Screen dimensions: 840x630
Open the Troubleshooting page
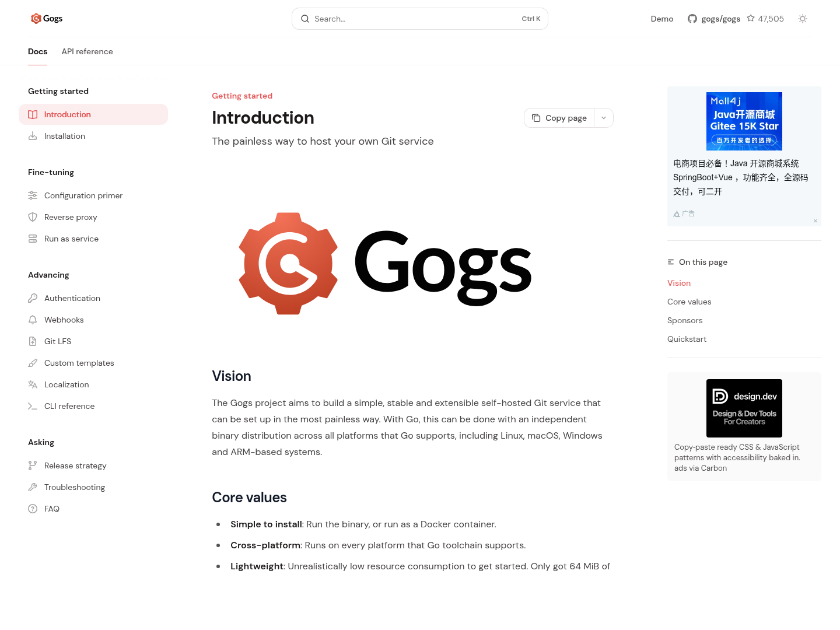(x=93, y=487)
